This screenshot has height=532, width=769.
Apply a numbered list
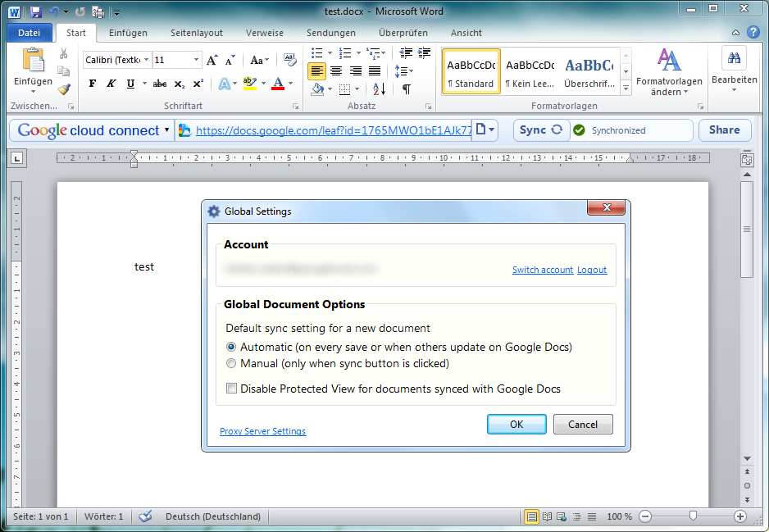pyautogui.click(x=345, y=53)
